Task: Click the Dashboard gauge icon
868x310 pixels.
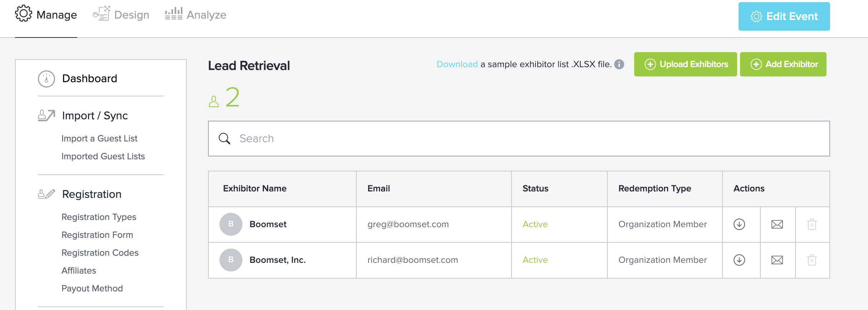Action: pos(46,79)
